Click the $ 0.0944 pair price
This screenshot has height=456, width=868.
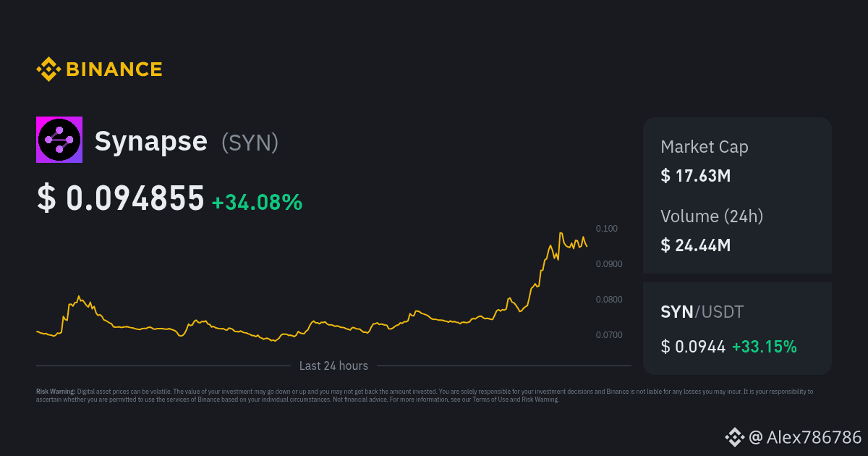pos(693,347)
